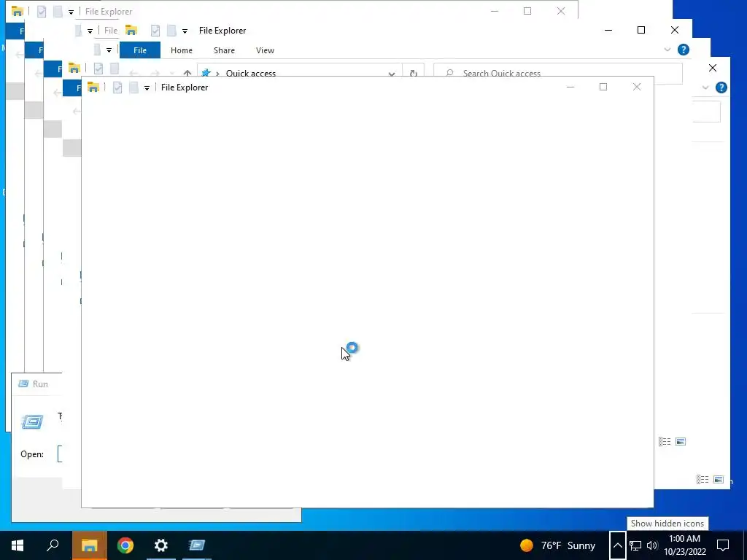Image resolution: width=747 pixels, height=560 pixels.
Task: Refresh the Quick access view
Action: coord(413,74)
